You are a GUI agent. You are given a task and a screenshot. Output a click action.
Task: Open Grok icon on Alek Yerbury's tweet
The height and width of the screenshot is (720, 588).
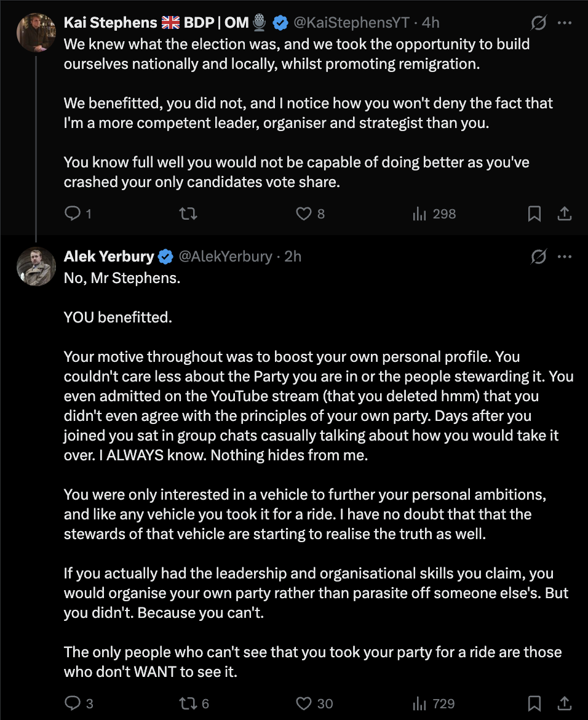[x=538, y=256]
